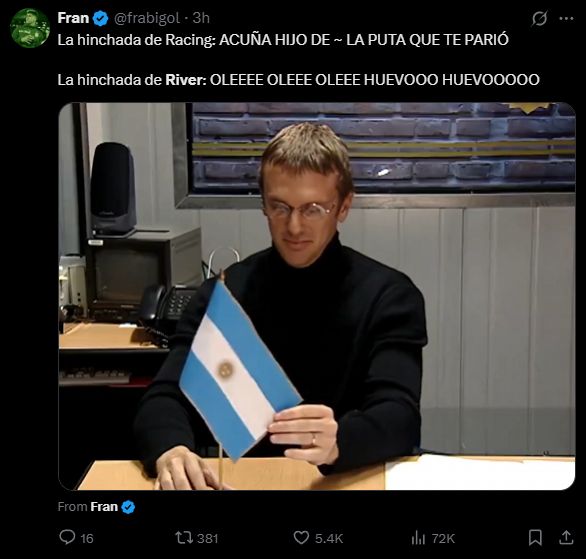
Task: Click the 3h timestamp link
Action: point(201,18)
